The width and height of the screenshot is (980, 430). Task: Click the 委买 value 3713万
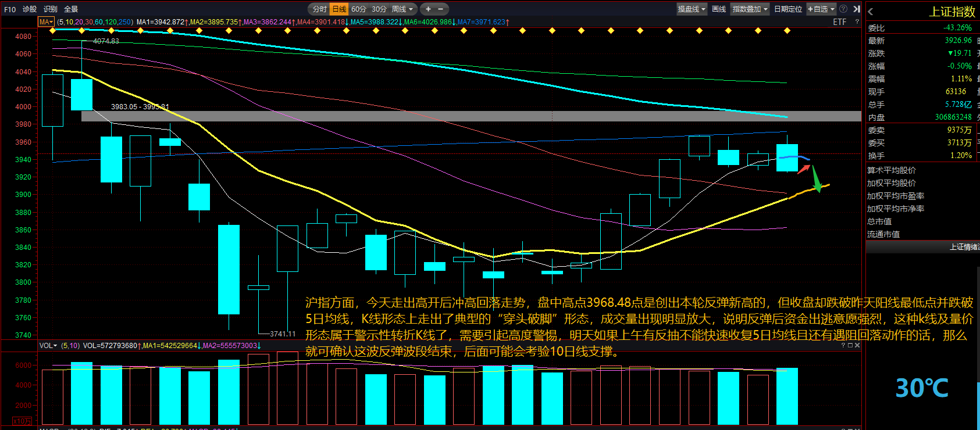tap(960, 143)
